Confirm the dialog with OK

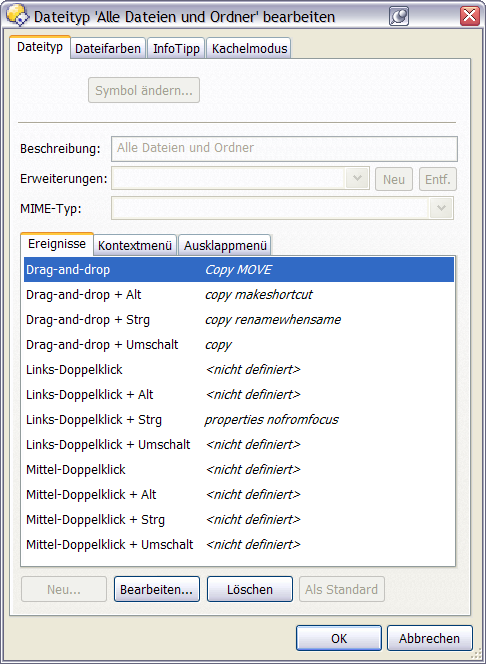click(x=339, y=638)
